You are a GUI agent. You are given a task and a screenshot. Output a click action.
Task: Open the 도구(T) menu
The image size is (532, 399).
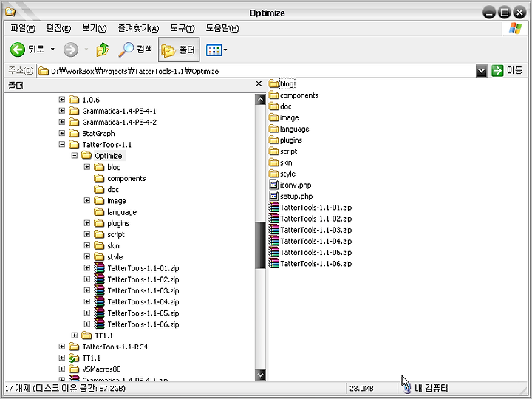(183, 28)
